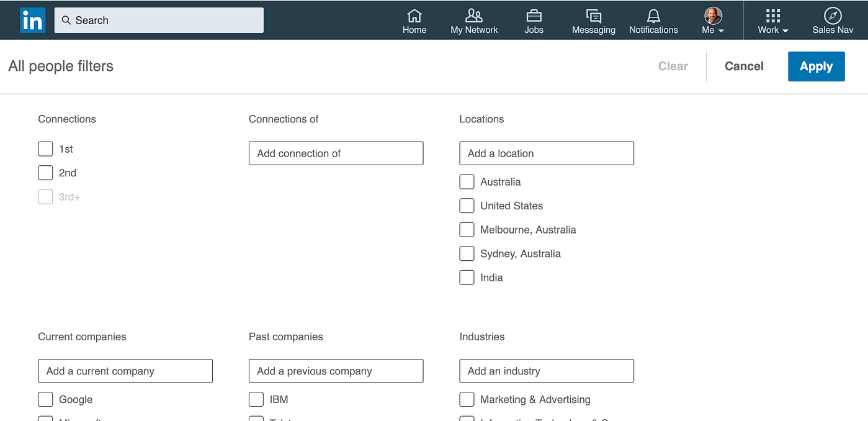This screenshot has width=868, height=421.
Task: Go to Jobs briefcase icon
Action: click(534, 16)
